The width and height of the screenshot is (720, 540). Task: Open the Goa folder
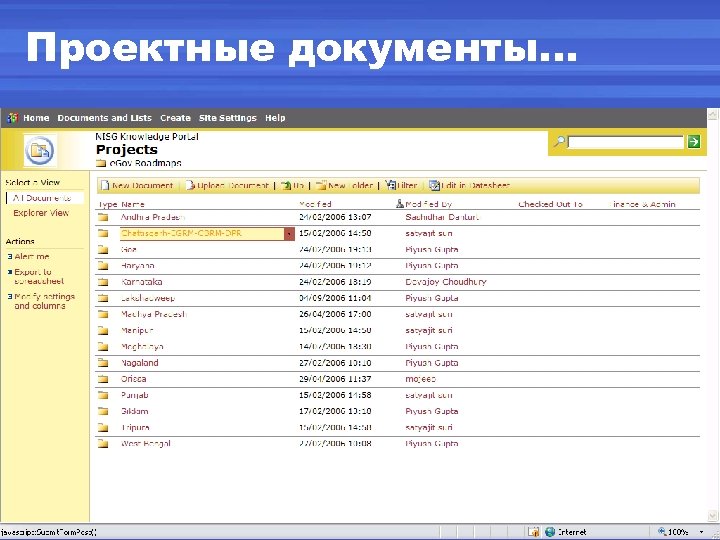129,249
